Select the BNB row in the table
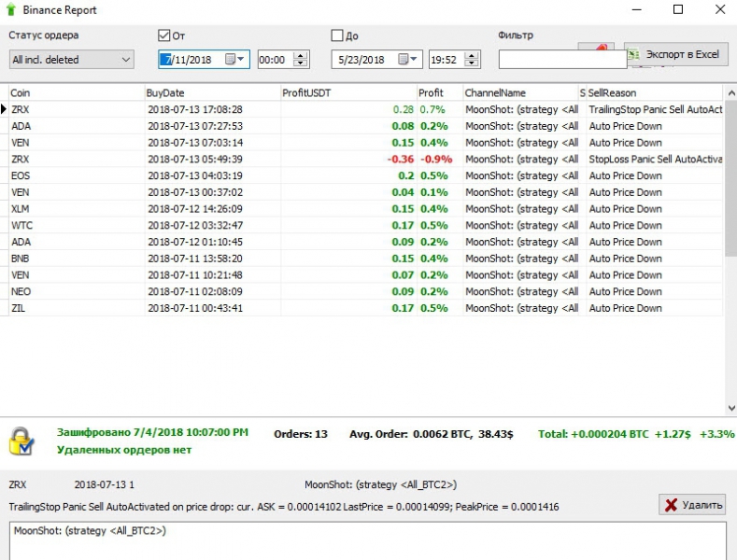Image resolution: width=737 pixels, height=560 pixels. (x=365, y=259)
